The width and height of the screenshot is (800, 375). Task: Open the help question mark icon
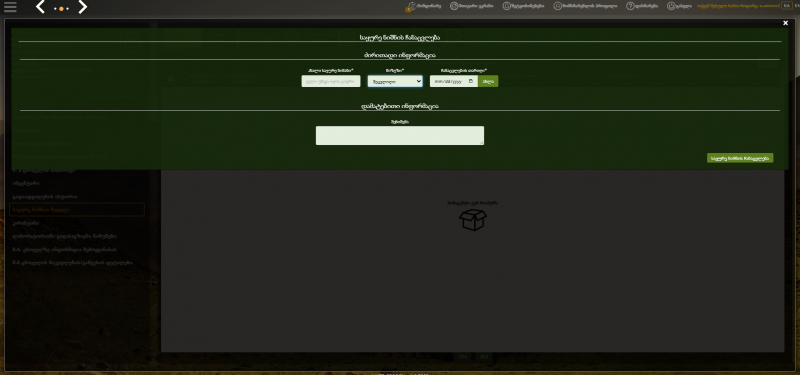630,6
